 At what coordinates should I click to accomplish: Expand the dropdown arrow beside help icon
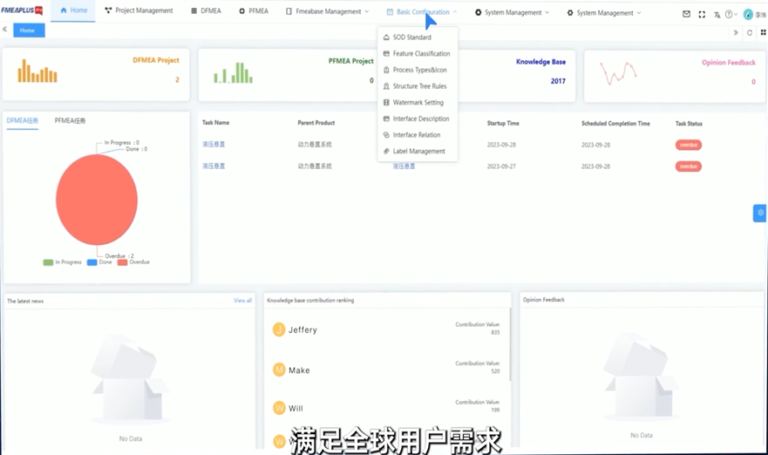[736, 15]
